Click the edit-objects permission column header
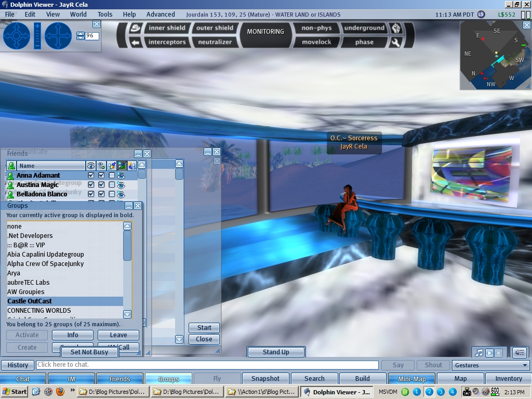Screen dimensions: 532x399 pos(111,166)
